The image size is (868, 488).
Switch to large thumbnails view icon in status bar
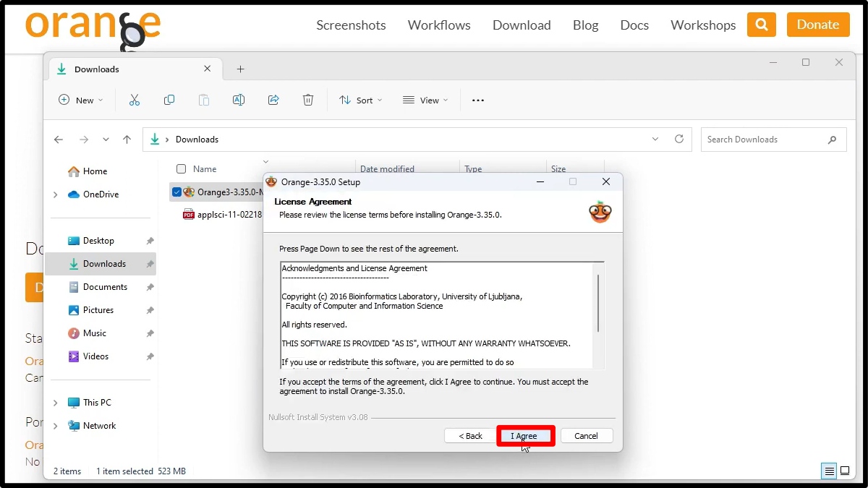click(846, 471)
